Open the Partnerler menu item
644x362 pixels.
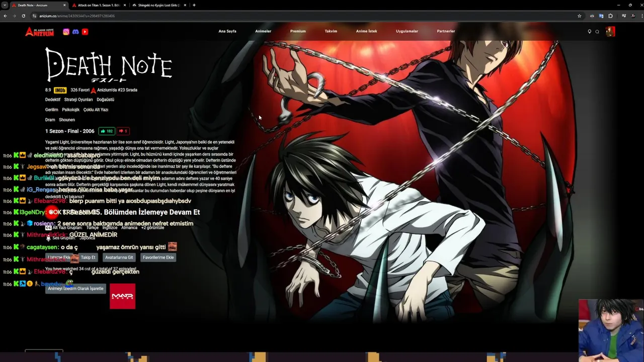(x=446, y=31)
